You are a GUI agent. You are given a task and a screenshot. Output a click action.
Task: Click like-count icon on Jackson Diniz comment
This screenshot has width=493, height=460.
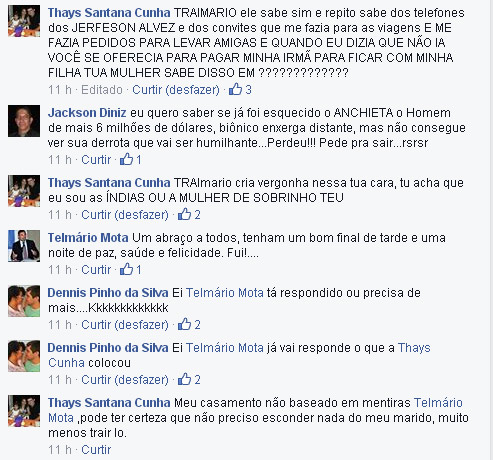click(127, 159)
